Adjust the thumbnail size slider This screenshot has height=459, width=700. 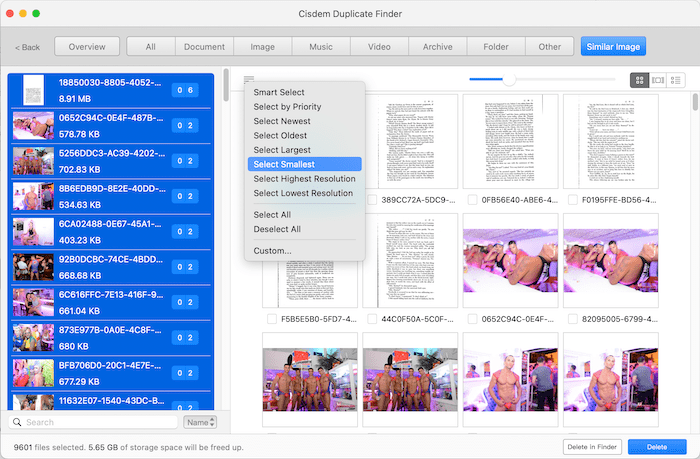(509, 79)
